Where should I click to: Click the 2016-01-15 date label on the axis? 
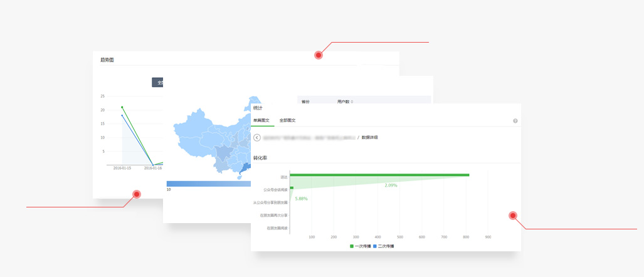[x=122, y=168]
